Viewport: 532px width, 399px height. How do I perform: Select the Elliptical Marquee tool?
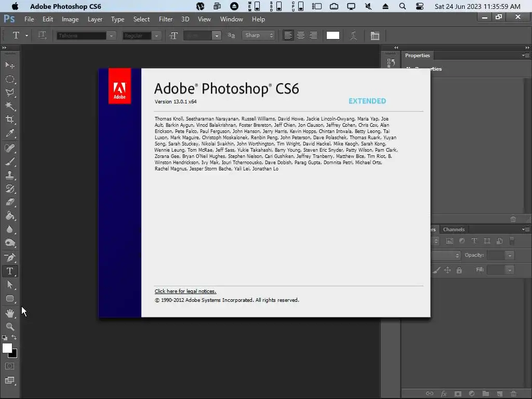pos(10,79)
